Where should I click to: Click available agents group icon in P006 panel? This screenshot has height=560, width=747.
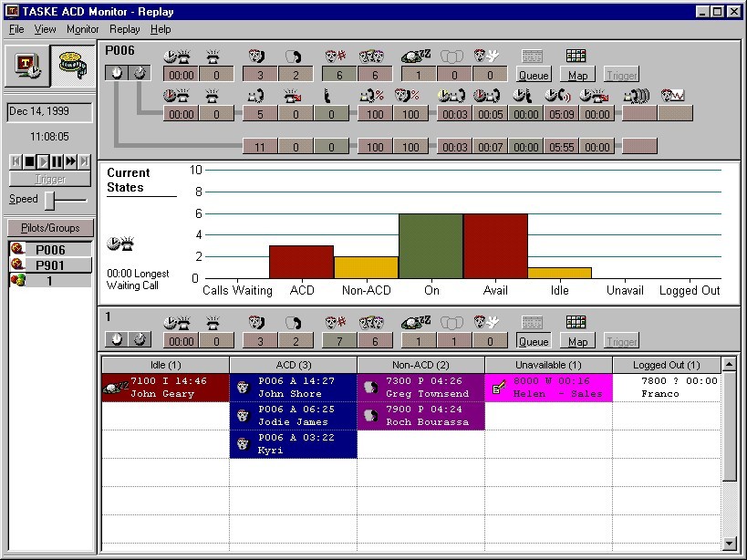(x=371, y=57)
